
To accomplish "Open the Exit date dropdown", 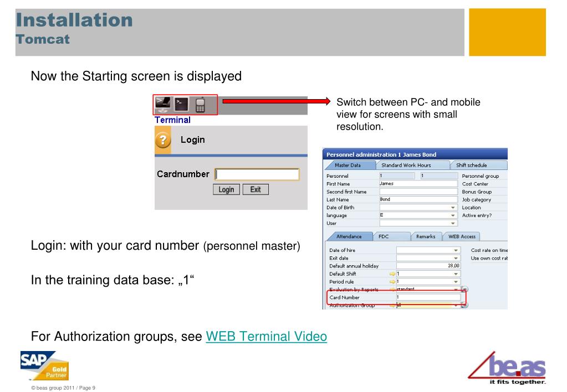I will pyautogui.click(x=456, y=258).
